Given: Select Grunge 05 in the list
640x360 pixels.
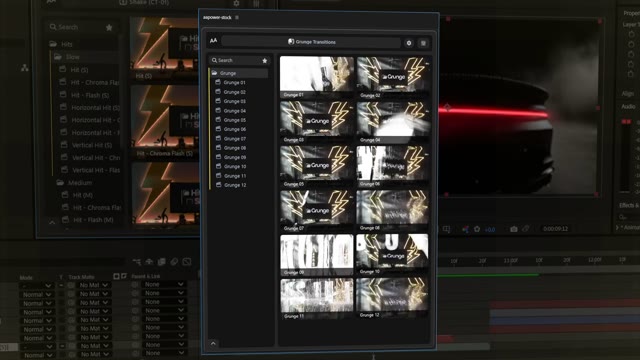Looking at the screenshot, I should click(231, 120).
